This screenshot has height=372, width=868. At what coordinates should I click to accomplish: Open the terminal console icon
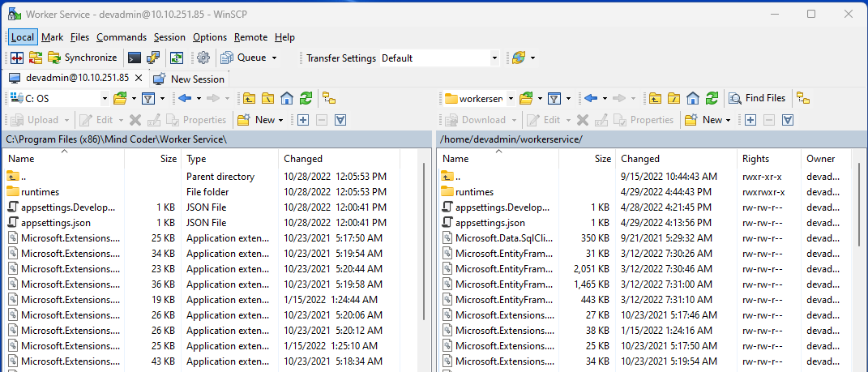pos(135,58)
